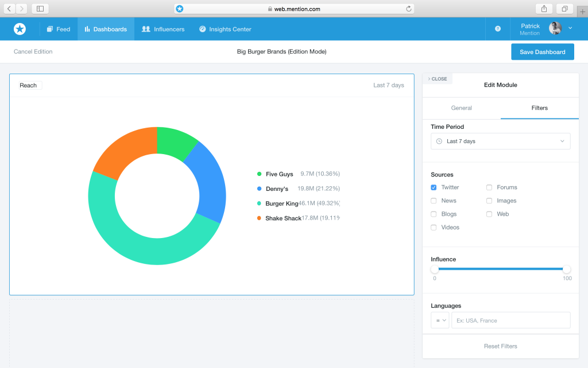Image resolution: width=588 pixels, height=368 pixels.
Task: Click the Denny's legend label
Action: [x=277, y=189]
